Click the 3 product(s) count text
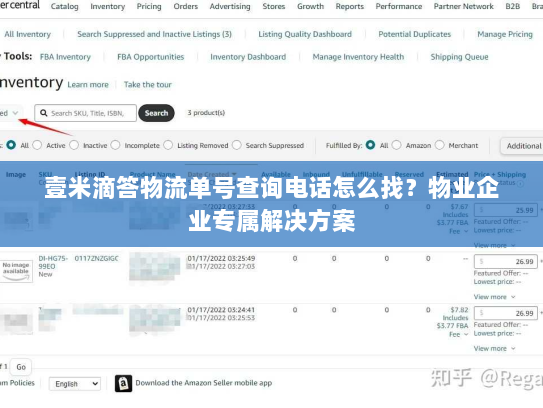This screenshot has height=408, width=543. click(x=206, y=113)
